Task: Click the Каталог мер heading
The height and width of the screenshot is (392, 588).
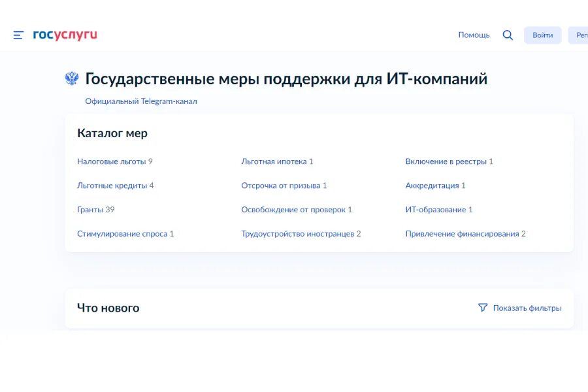Action: (x=112, y=133)
